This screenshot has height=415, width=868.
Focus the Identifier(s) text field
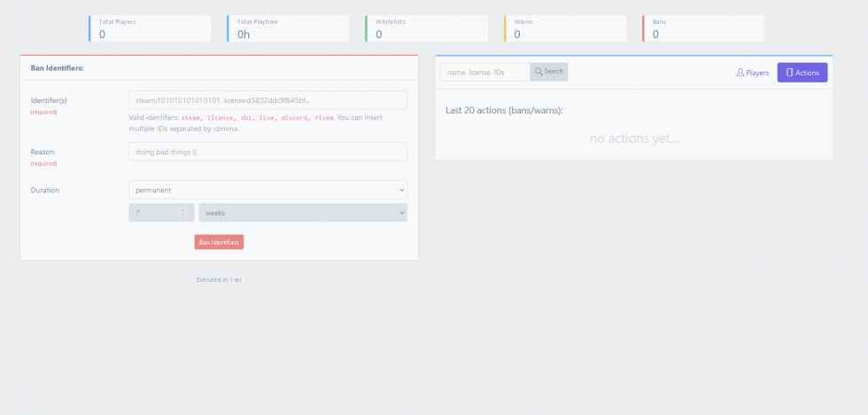pos(267,100)
